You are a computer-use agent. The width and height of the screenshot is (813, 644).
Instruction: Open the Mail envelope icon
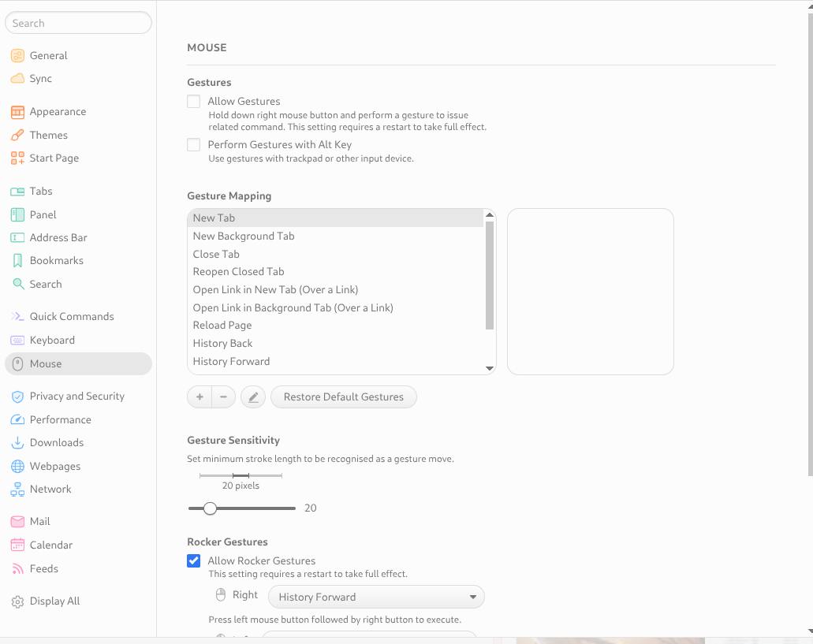point(17,522)
